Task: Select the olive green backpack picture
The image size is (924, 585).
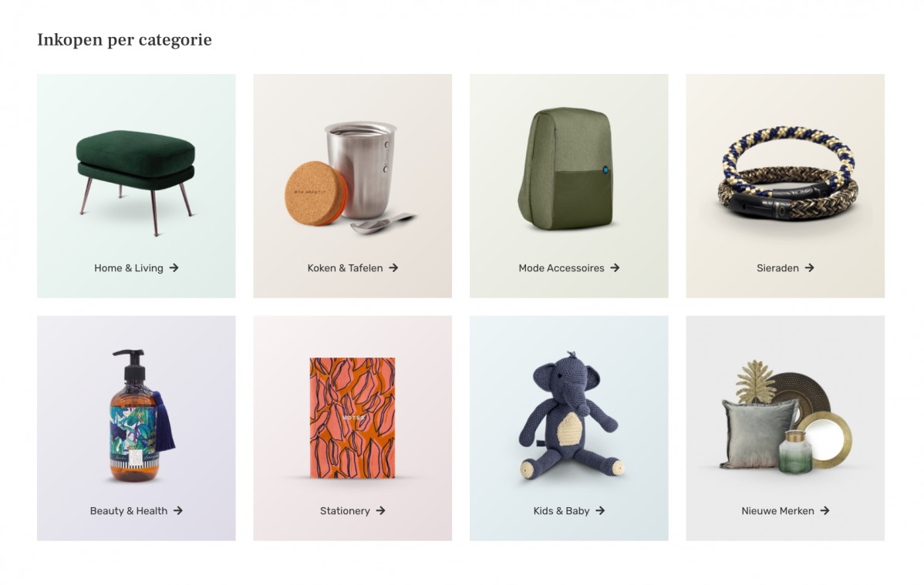Action: 566,169
